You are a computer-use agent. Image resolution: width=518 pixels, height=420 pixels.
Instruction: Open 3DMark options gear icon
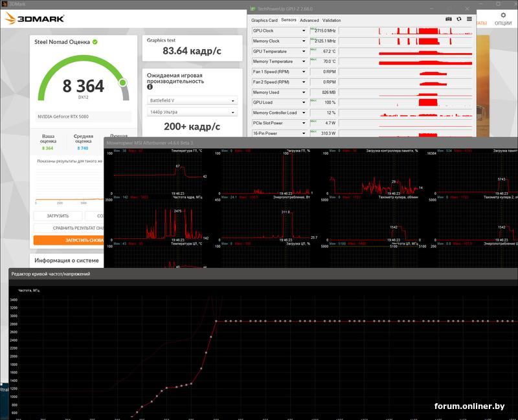[503, 15]
